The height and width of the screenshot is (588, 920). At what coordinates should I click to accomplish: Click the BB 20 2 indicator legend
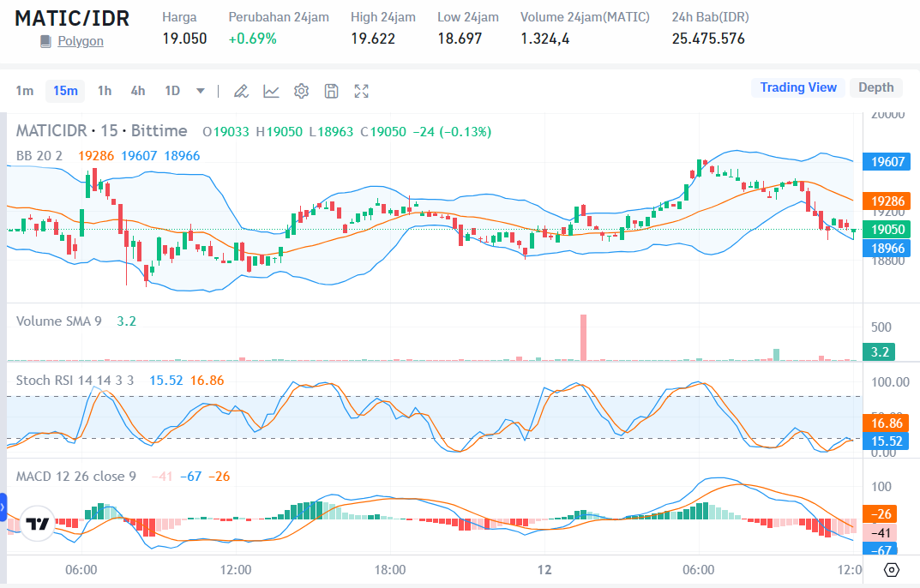(x=39, y=155)
